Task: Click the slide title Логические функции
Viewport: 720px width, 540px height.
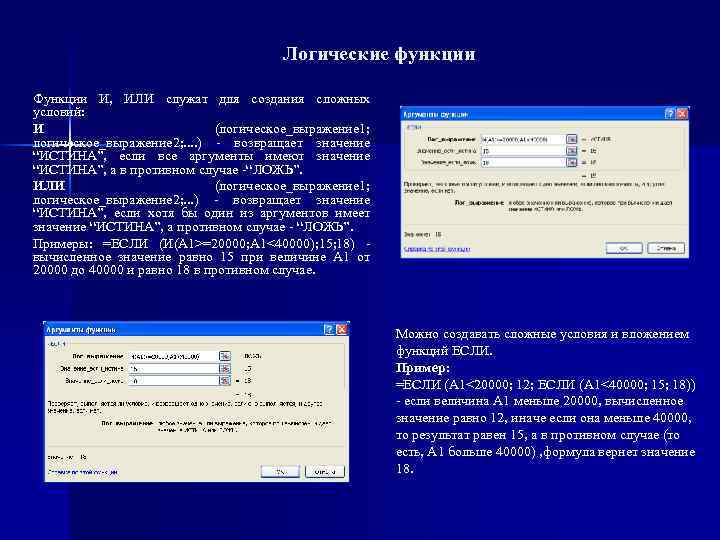Action: click(x=379, y=54)
